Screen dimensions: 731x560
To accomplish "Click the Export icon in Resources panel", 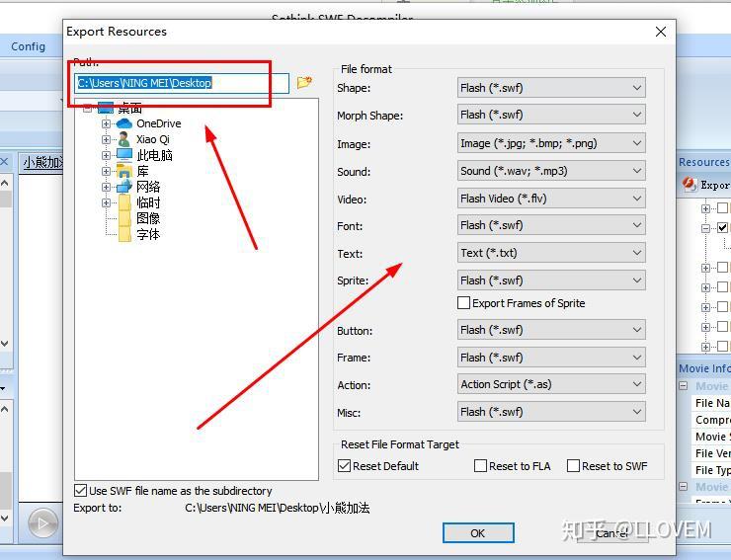I will tap(690, 184).
